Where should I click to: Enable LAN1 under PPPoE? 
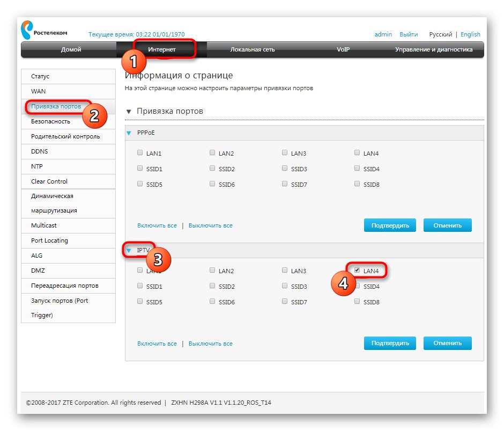point(140,152)
